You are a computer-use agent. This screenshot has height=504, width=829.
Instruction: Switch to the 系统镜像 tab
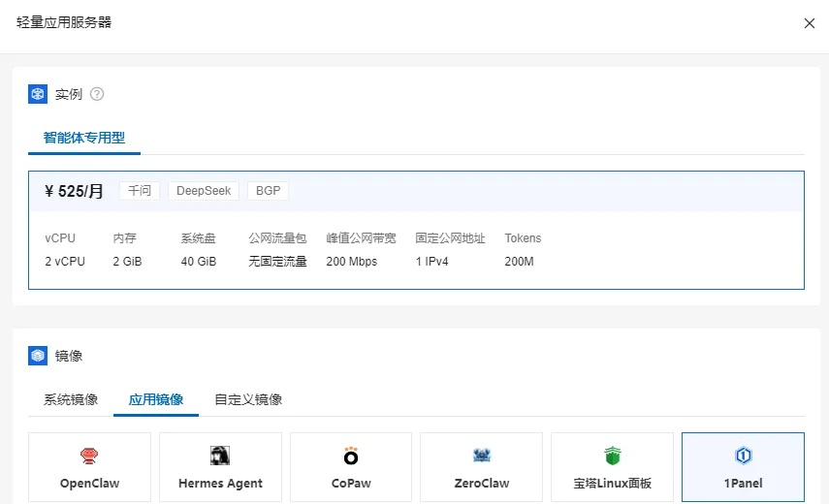[71, 399]
